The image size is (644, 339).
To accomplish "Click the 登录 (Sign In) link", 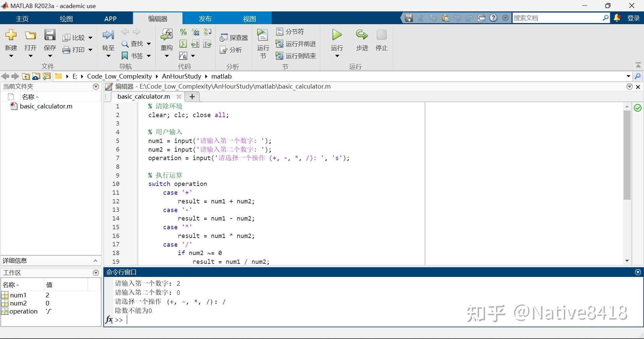I will [634, 18].
